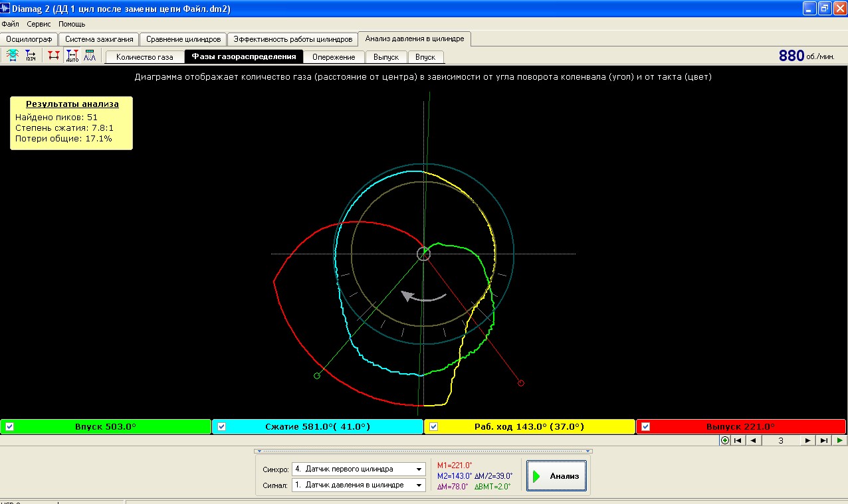The width and height of the screenshot is (848, 504).
Task: Click the red circle marker on the diagram
Action: pyautogui.click(x=520, y=382)
